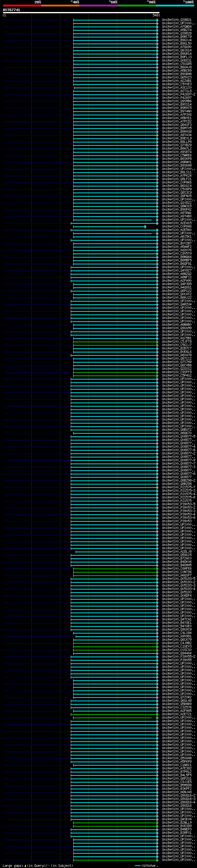Select hit label UniRef100_A8Q670
197x868 pixels.
click(177, 433)
